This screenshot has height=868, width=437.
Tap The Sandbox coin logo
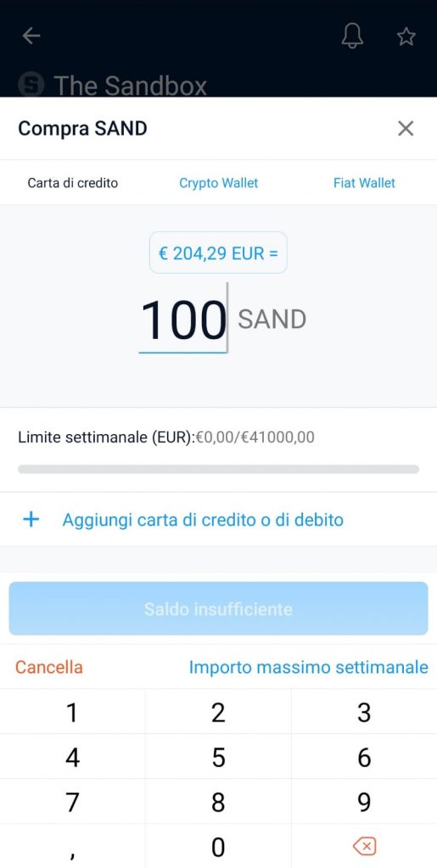tap(31, 86)
